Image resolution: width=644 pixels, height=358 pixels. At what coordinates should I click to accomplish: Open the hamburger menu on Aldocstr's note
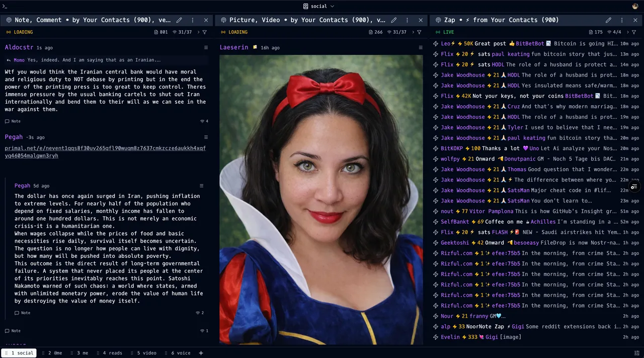[206, 47]
